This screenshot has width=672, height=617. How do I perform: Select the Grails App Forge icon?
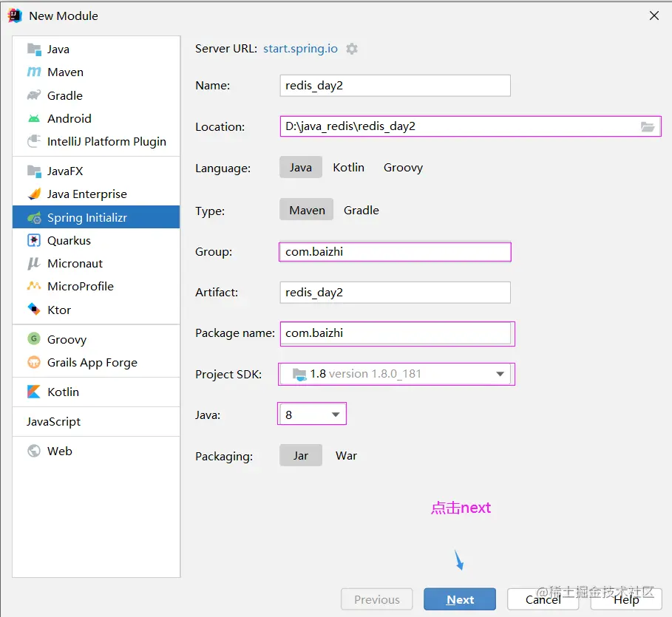coord(34,363)
